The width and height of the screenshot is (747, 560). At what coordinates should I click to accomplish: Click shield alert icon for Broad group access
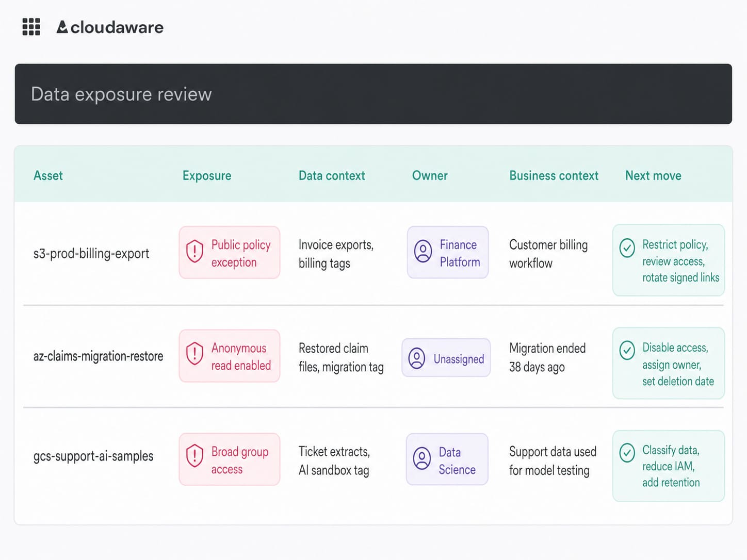point(194,456)
